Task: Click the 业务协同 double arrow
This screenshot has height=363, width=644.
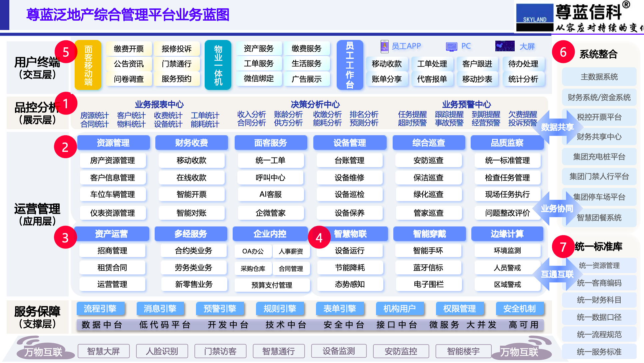Action: (557, 209)
